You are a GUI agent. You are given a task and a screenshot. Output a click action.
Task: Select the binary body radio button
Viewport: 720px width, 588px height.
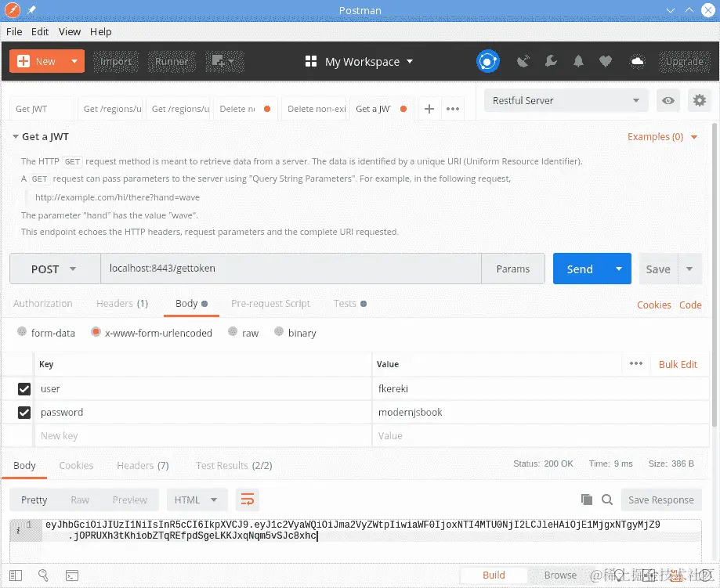(x=279, y=331)
